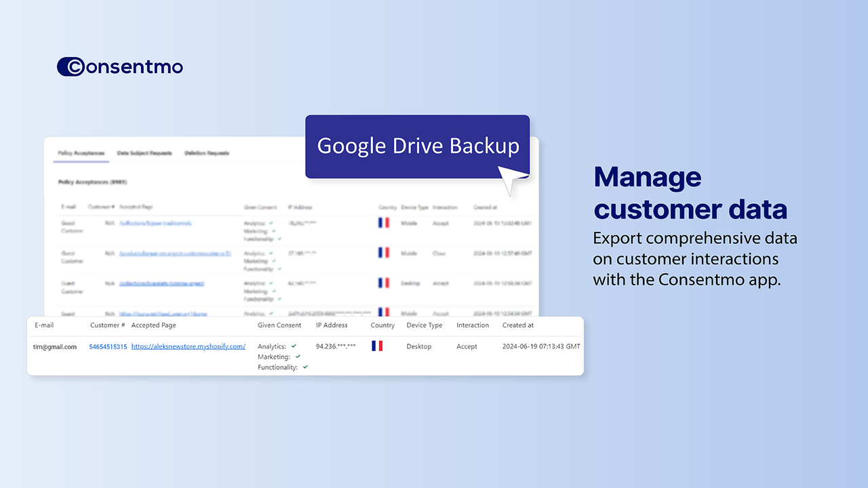
Task: Open the Device Type column options
Action: tap(424, 325)
